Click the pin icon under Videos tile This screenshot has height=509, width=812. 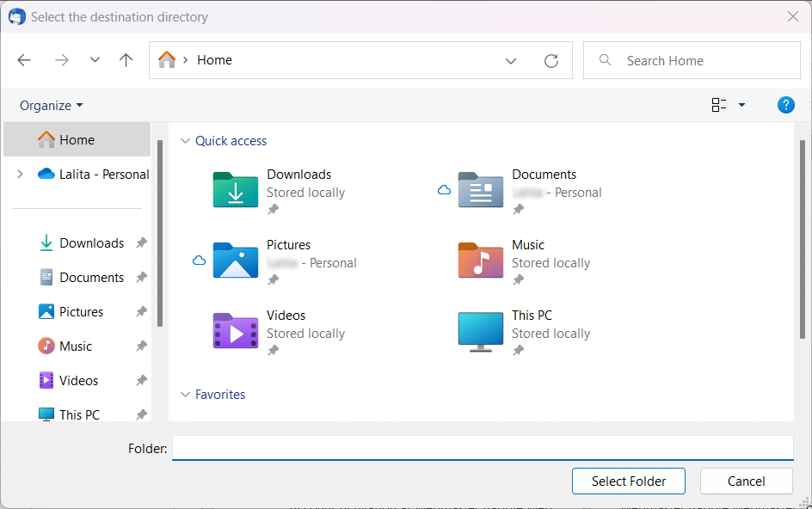tap(273, 351)
